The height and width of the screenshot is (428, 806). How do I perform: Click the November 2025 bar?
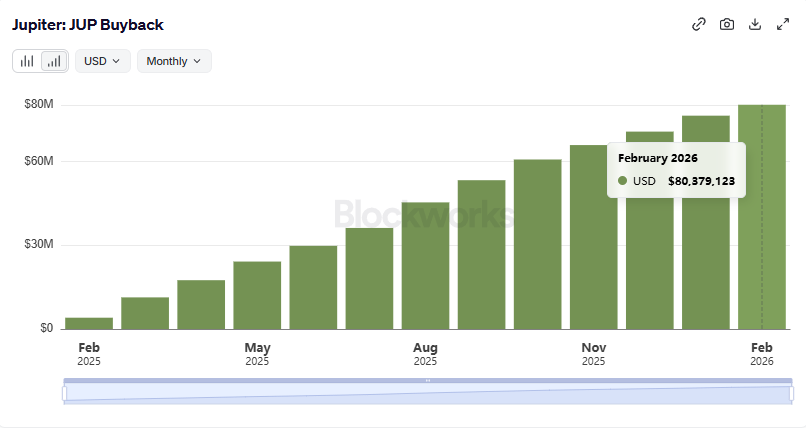pyautogui.click(x=593, y=237)
